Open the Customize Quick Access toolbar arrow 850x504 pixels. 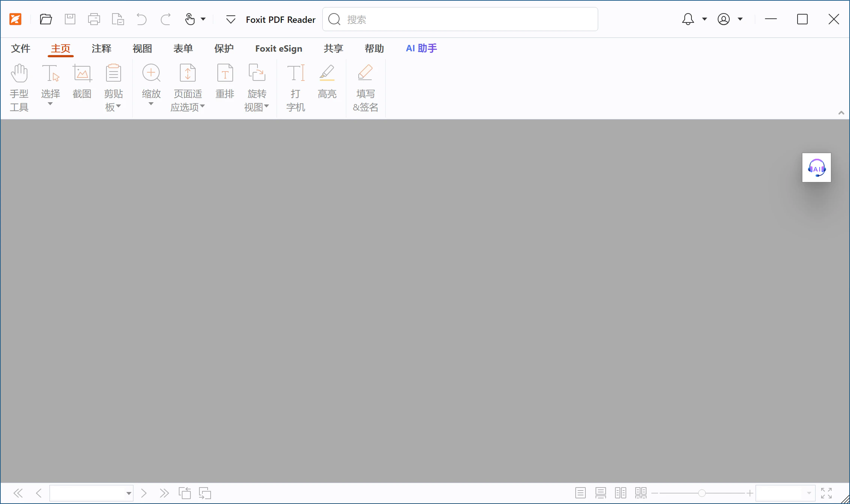pos(231,19)
